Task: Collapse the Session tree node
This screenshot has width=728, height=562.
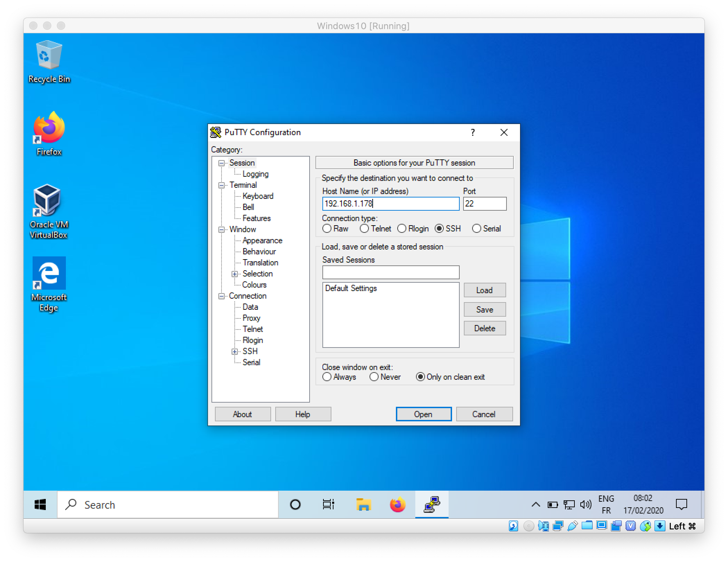Action: point(221,163)
